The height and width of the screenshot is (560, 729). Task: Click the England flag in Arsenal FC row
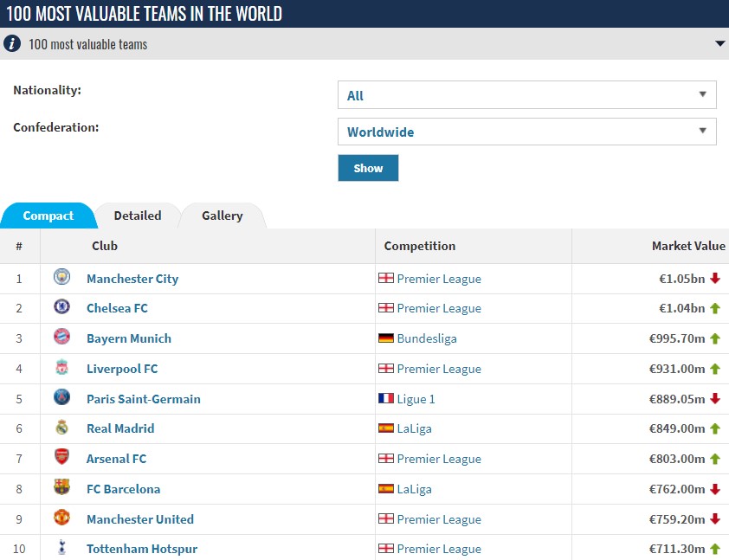[386, 458]
